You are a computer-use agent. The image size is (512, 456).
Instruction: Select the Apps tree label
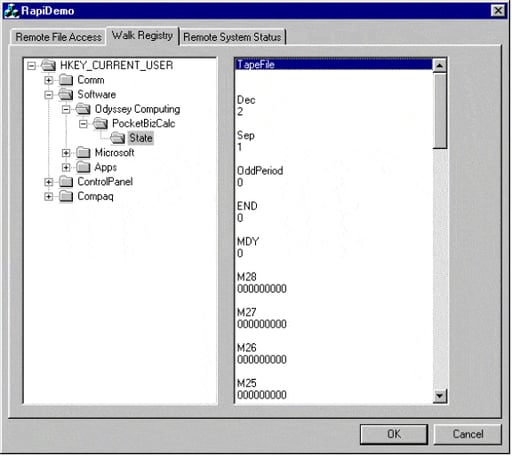pos(106,167)
